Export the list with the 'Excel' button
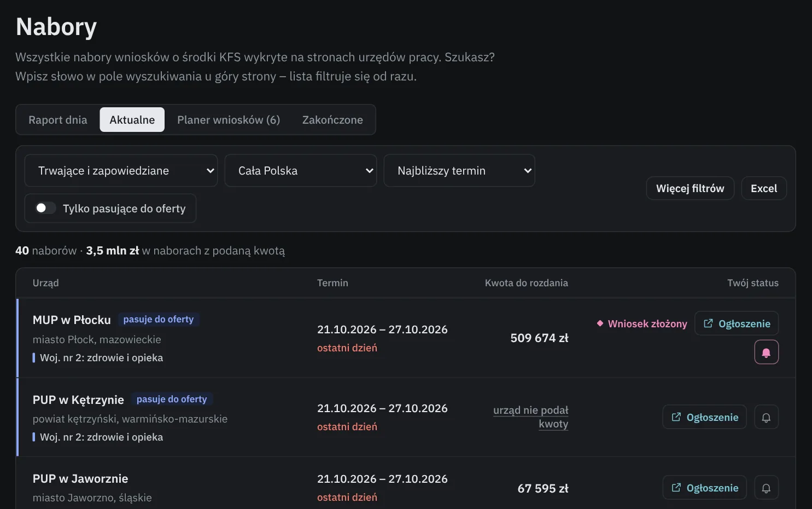Image resolution: width=812 pixels, height=509 pixels. click(764, 188)
